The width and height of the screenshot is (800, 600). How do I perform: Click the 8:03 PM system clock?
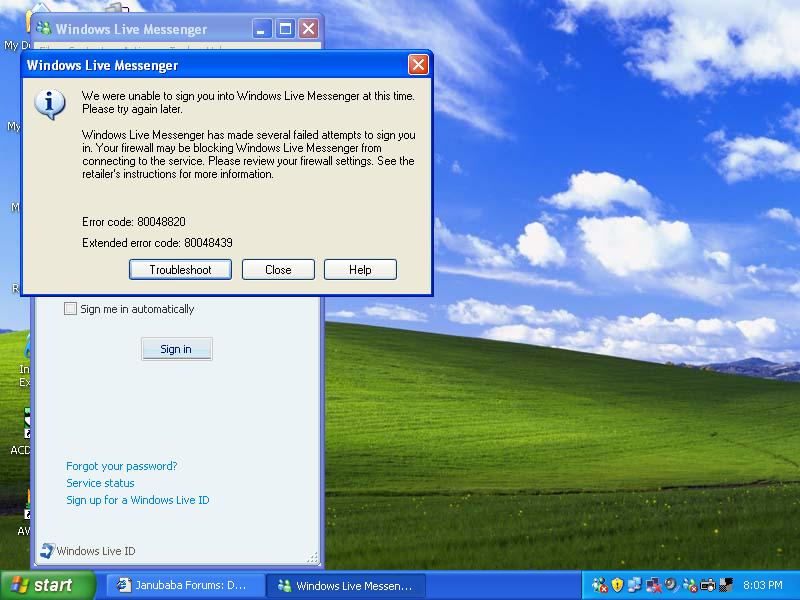coord(763,585)
